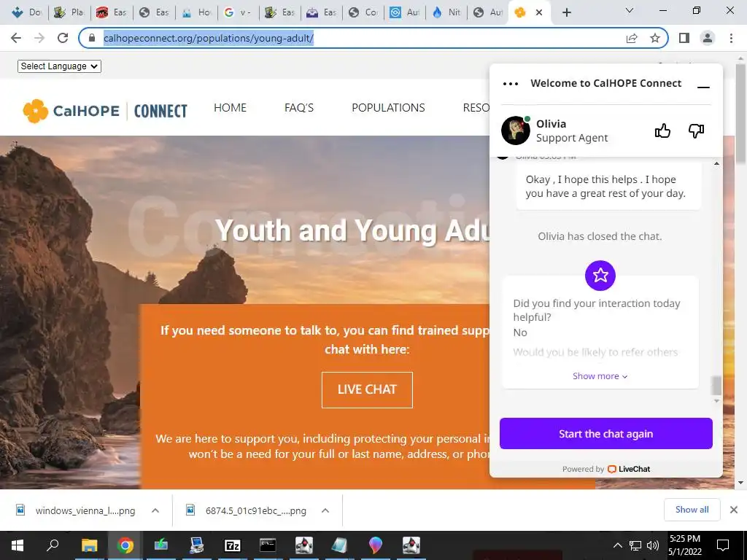The width and height of the screenshot is (747, 560).
Task: Click the Chrome taskbar icon
Action: [125, 545]
